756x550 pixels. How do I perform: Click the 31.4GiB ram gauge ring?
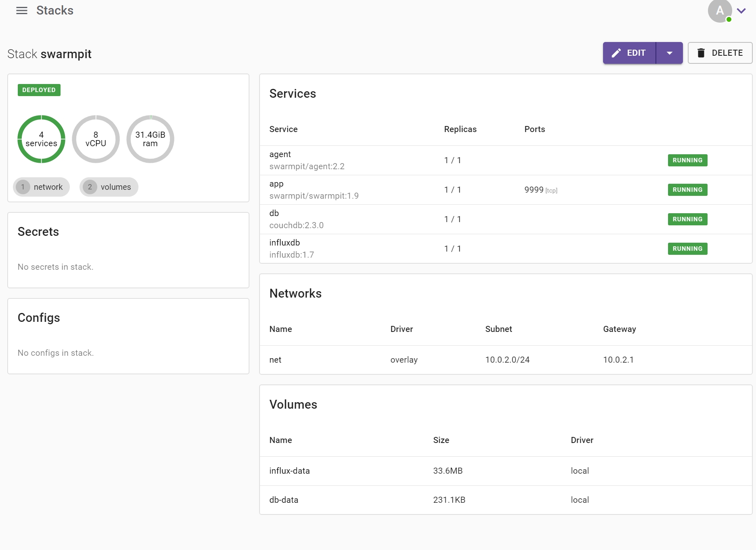pos(150,139)
